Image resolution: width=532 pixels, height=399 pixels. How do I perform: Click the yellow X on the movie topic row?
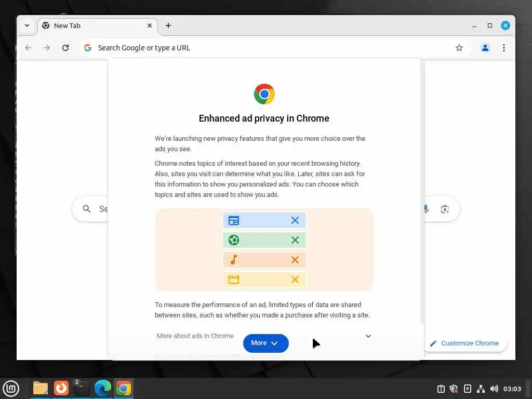[x=295, y=280]
